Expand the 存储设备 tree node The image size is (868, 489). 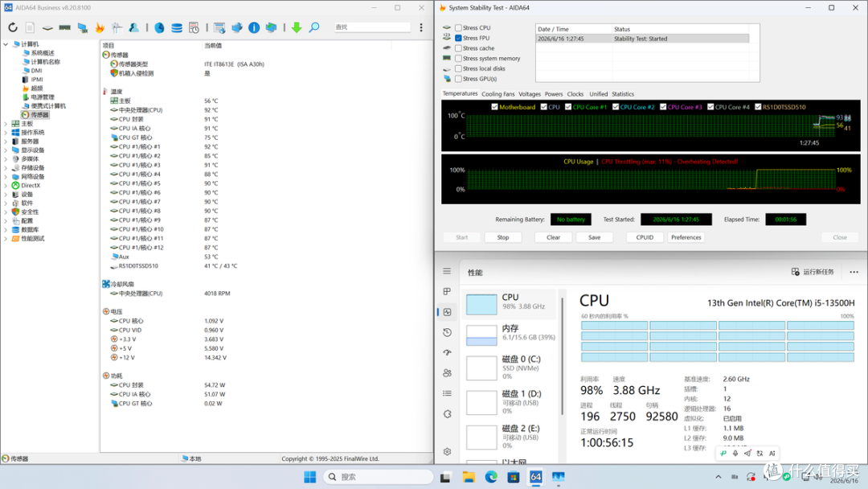(6, 168)
